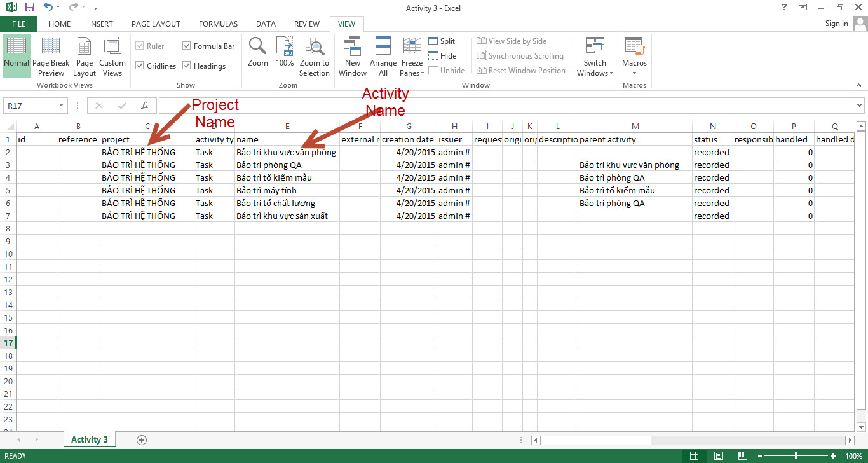Adjust the zoom slider in status bar

click(x=796, y=456)
